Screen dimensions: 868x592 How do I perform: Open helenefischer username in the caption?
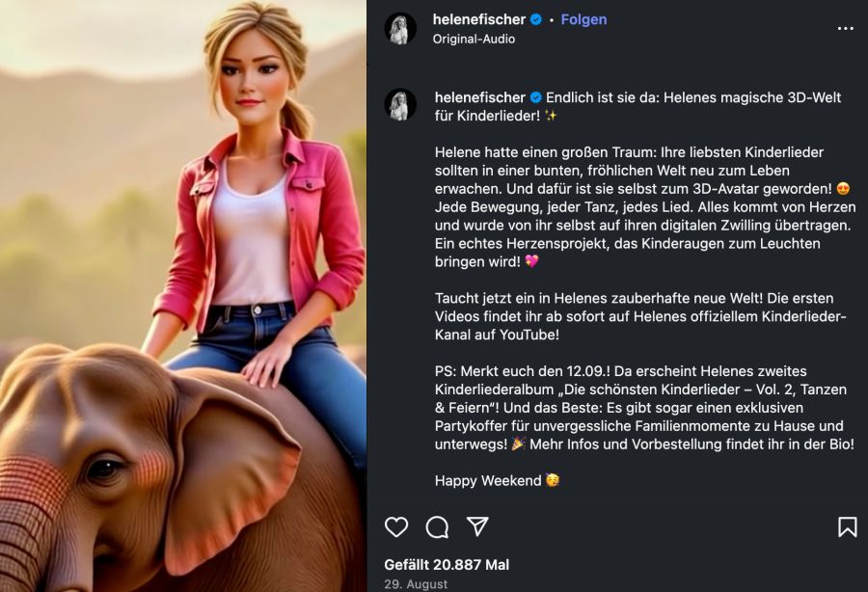click(479, 97)
